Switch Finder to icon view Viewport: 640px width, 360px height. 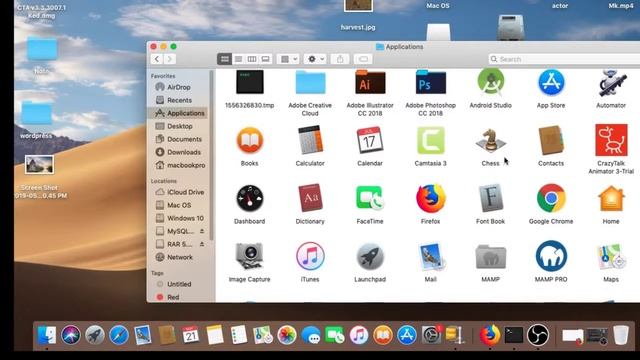(224, 59)
